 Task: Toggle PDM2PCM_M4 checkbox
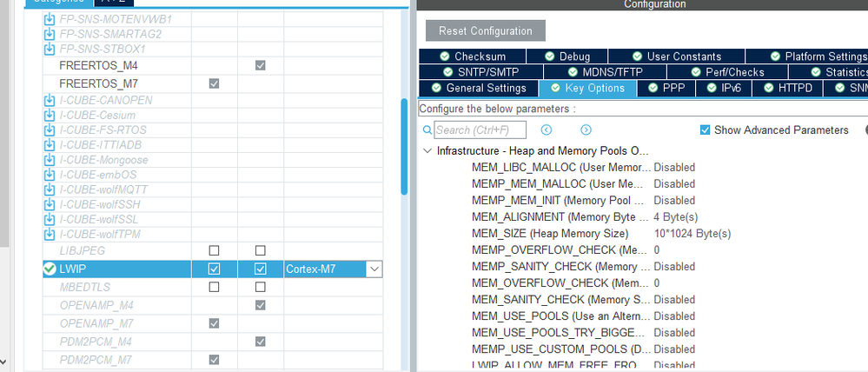[x=260, y=342]
